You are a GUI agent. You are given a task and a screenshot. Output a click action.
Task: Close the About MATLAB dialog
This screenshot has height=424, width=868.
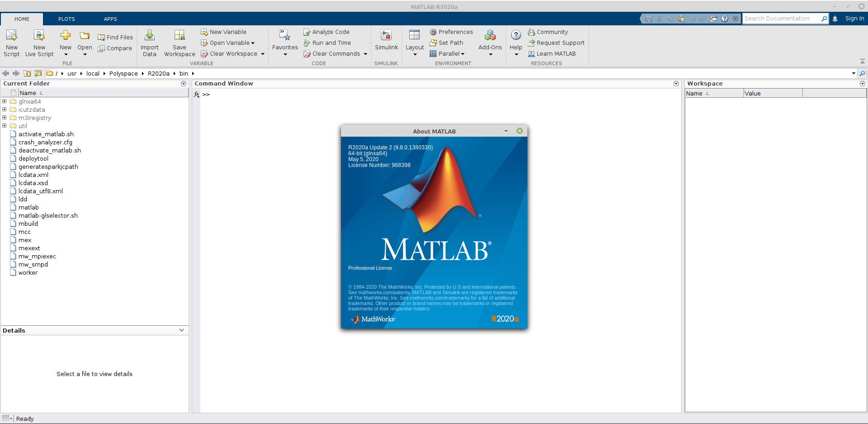pyautogui.click(x=520, y=131)
